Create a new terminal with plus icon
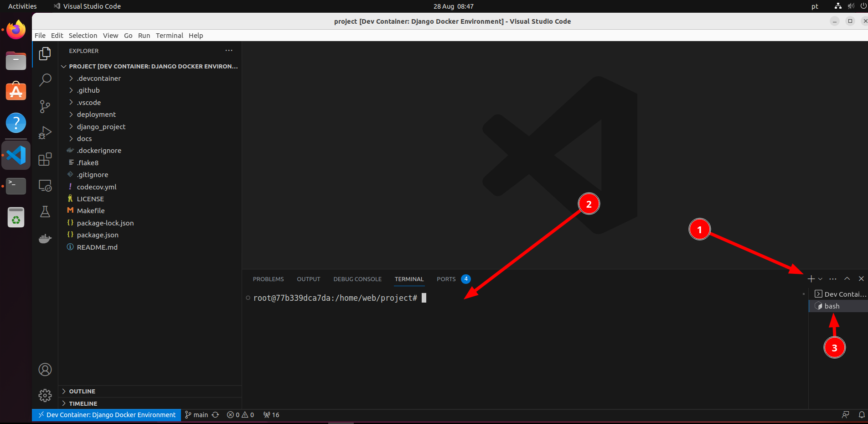Viewport: 868px width, 424px height. click(x=811, y=279)
